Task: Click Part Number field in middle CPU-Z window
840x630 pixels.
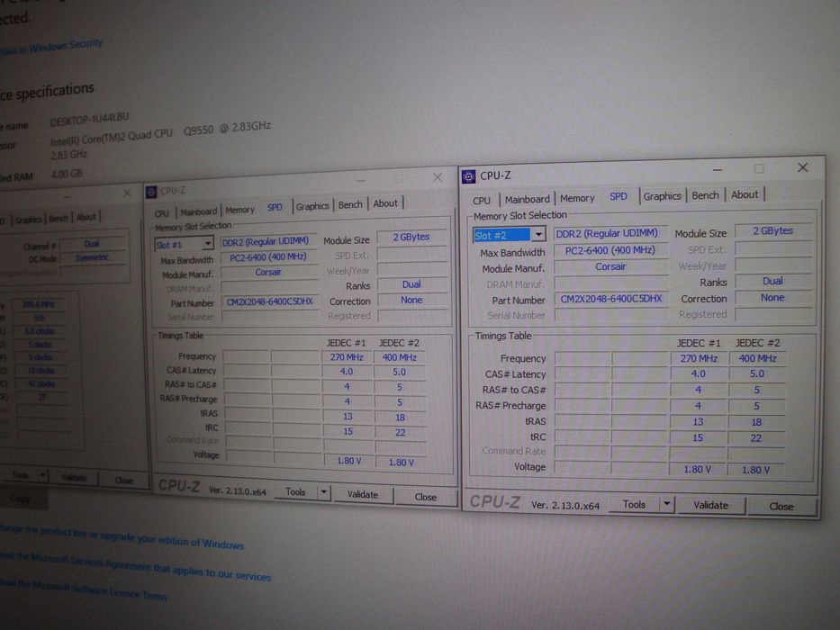Action: click(x=269, y=301)
